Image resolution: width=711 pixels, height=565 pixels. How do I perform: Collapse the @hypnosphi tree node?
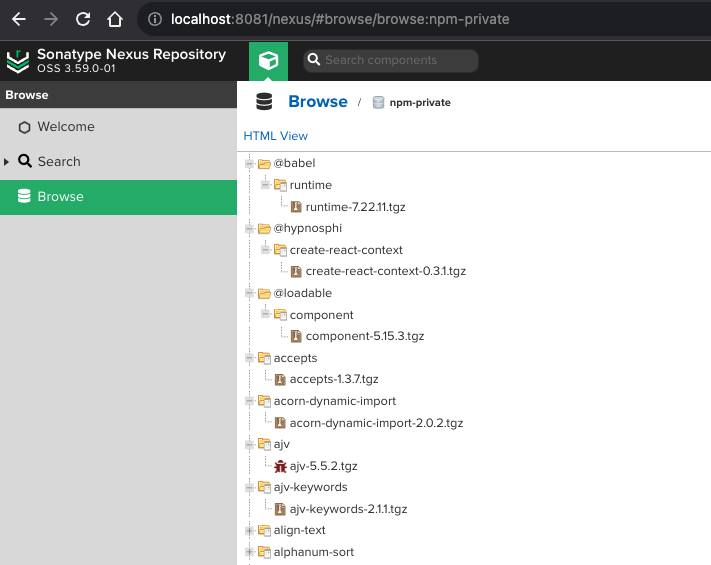(x=249, y=228)
